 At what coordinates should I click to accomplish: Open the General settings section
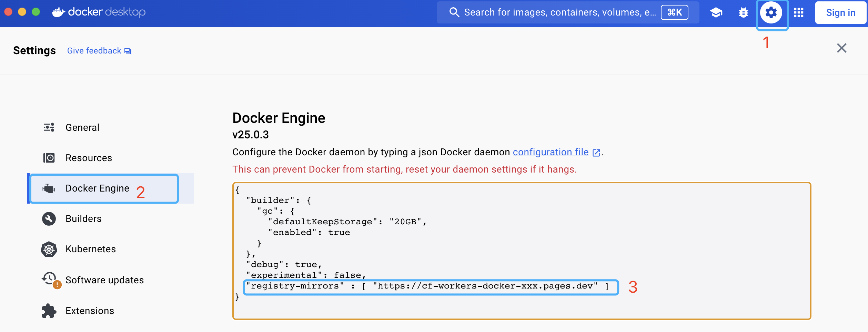(110, 128)
